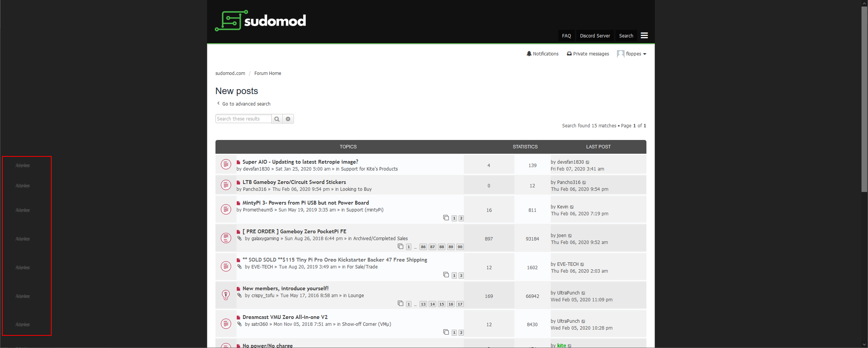Open the FAQ menu item
The width and height of the screenshot is (868, 348).
point(566,36)
